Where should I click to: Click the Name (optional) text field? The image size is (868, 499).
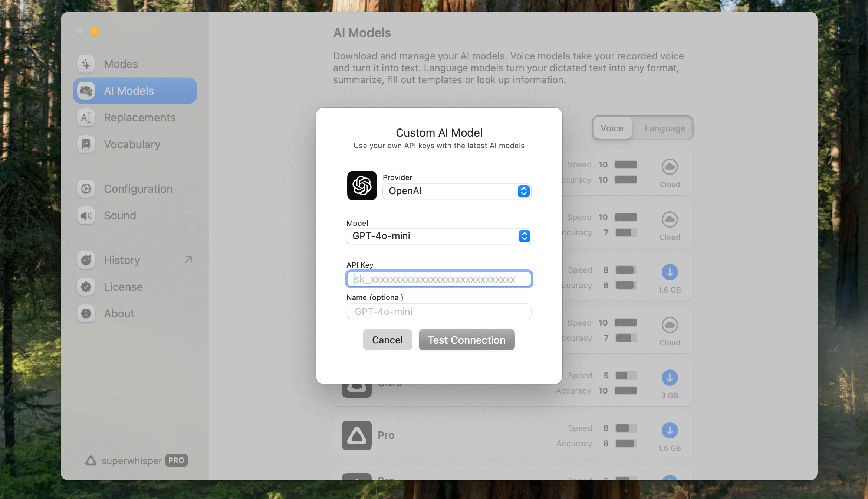pos(439,312)
